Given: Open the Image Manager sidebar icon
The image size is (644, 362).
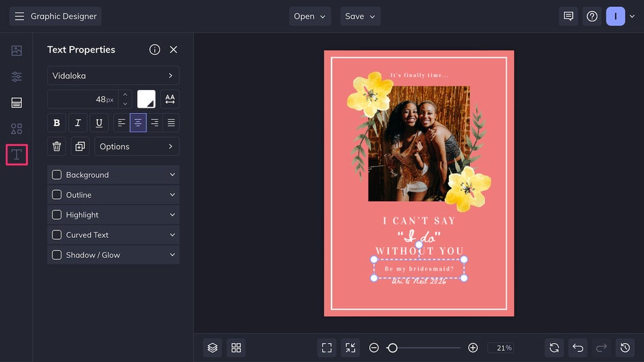Looking at the screenshot, I should tap(16, 50).
